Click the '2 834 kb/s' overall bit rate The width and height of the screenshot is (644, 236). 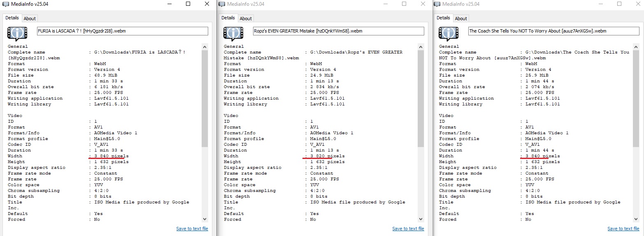coord(325,87)
